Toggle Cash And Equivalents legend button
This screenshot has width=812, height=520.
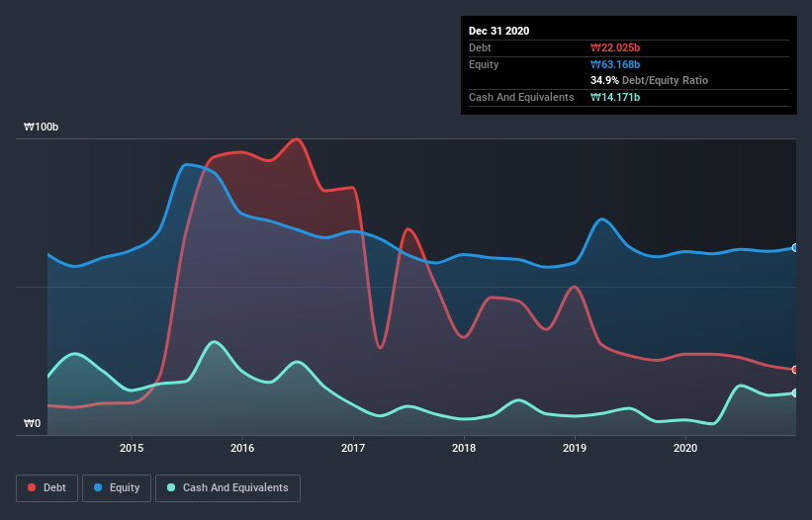(227, 488)
